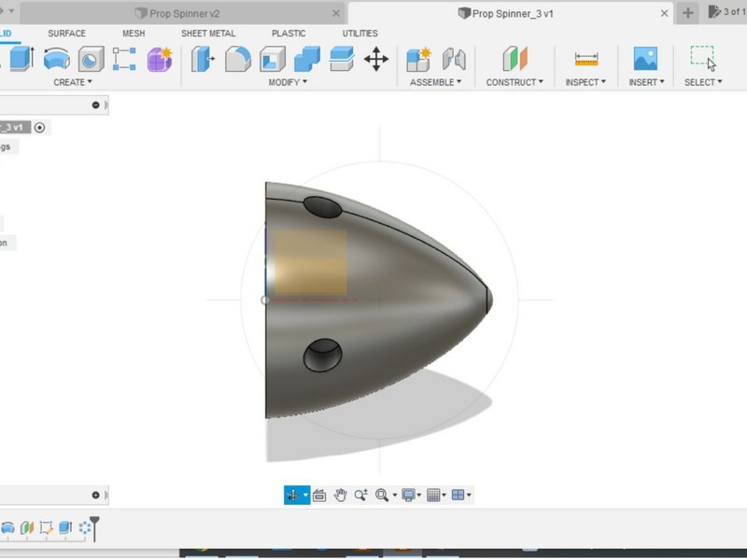Open the CREATE dropdown menu
The image size is (747, 560).
(73, 82)
